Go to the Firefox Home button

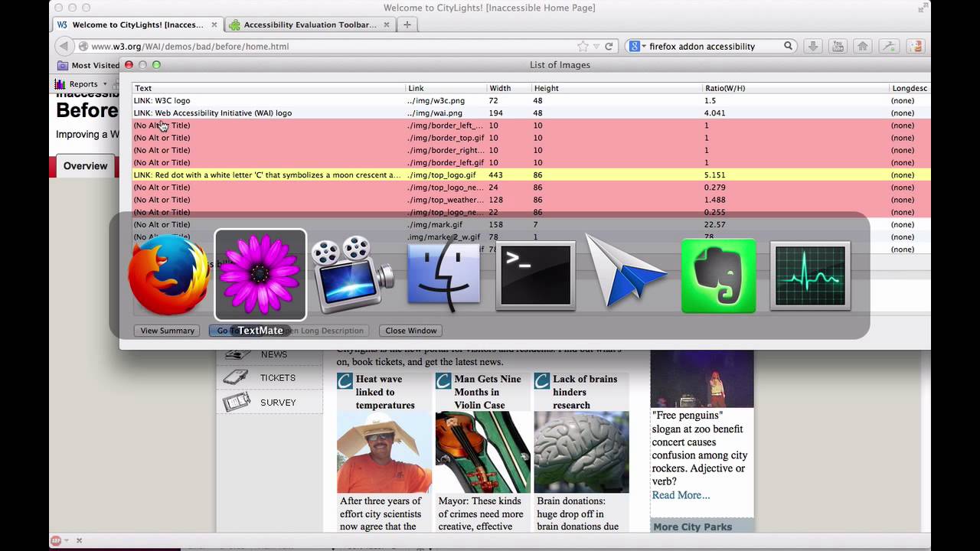863,46
